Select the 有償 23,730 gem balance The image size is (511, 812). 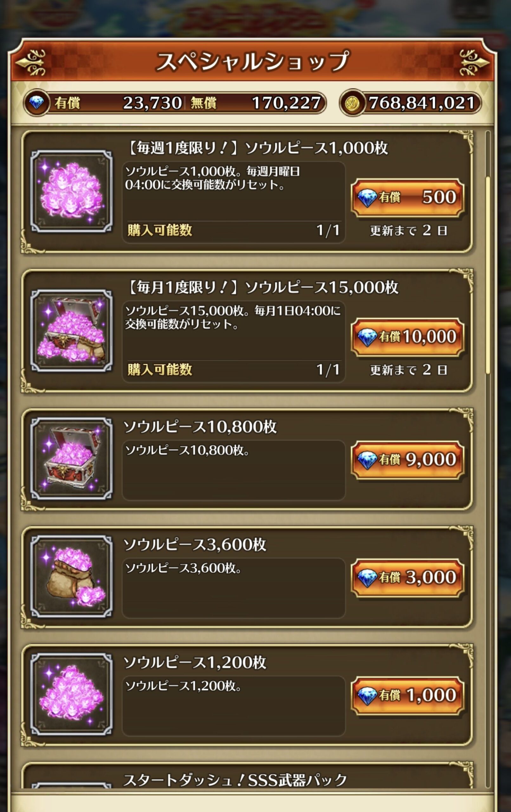click(118, 103)
